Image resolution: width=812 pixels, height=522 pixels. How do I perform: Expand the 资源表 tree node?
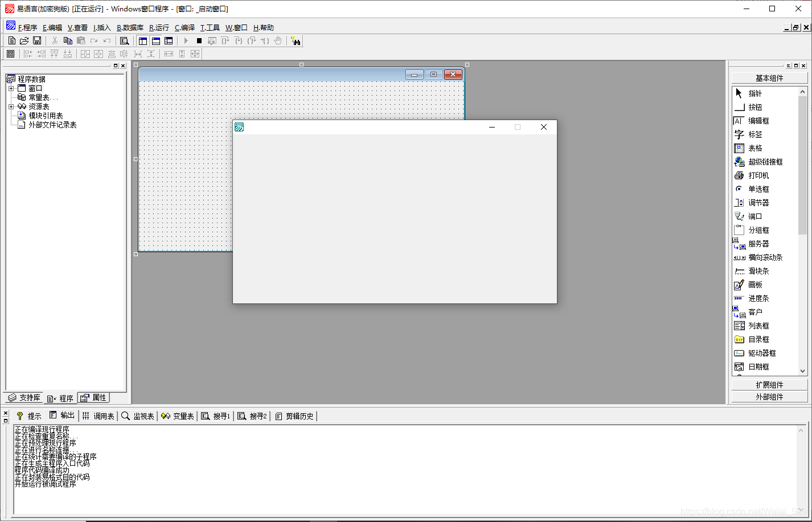[x=11, y=106]
